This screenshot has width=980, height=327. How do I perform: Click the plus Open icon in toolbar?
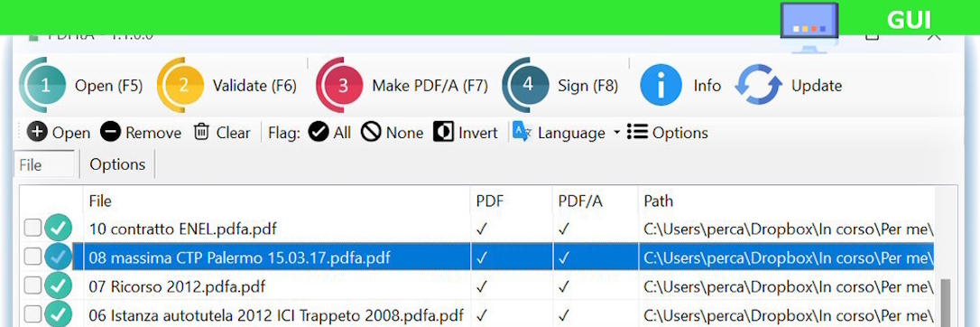pos(38,132)
